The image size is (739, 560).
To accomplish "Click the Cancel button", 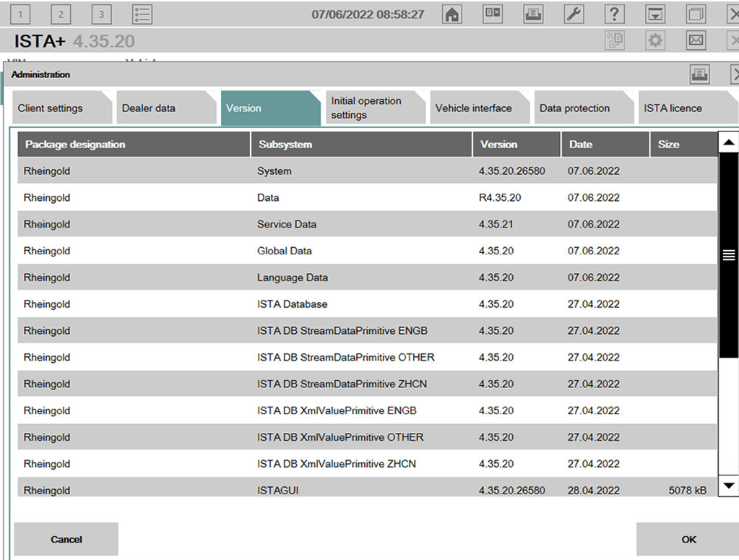I will pyautogui.click(x=66, y=539).
